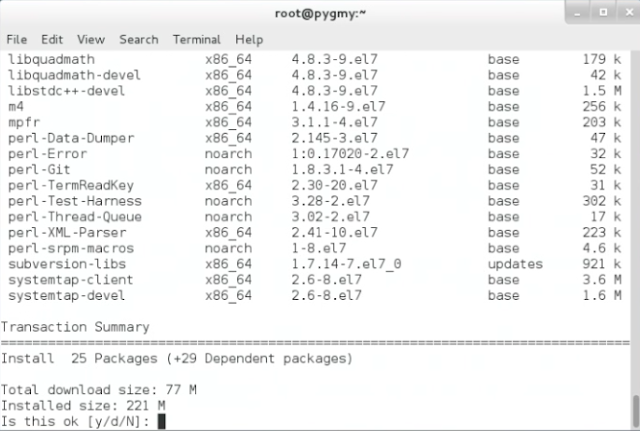The width and height of the screenshot is (640, 431).
Task: Maximize the terminal window
Action: pos(603,13)
